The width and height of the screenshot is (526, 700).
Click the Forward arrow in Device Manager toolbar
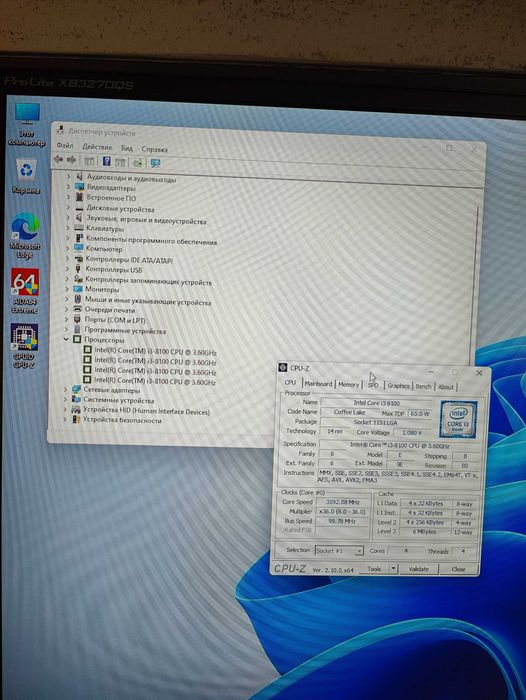(x=71, y=160)
